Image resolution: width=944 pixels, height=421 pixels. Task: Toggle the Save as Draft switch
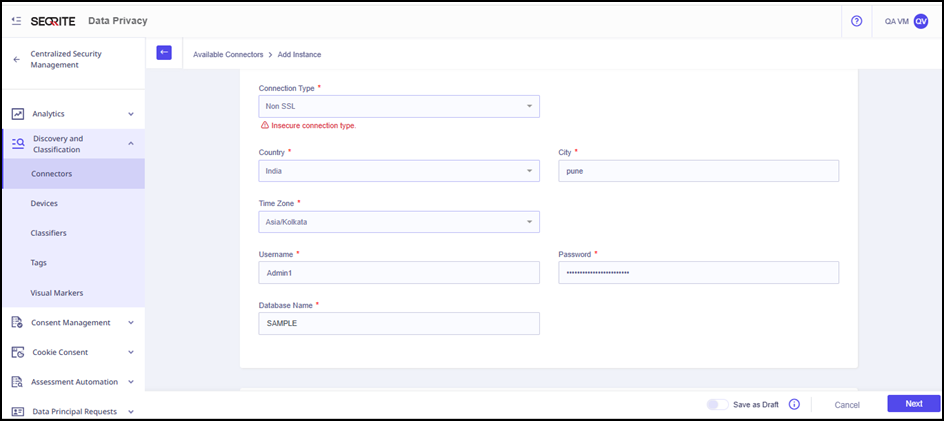(716, 404)
